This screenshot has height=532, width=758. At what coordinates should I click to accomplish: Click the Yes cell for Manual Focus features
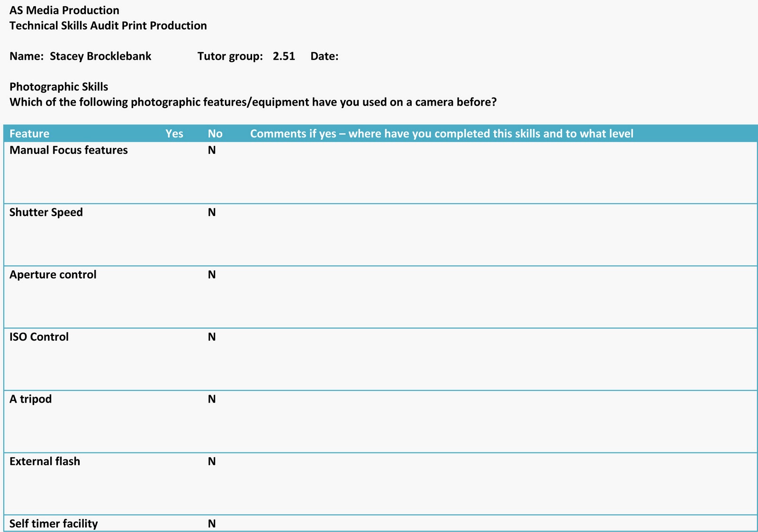pyautogui.click(x=182, y=173)
